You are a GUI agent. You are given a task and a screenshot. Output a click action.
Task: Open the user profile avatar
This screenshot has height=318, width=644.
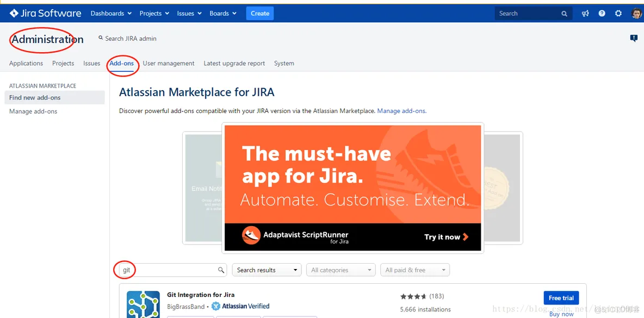point(636,13)
